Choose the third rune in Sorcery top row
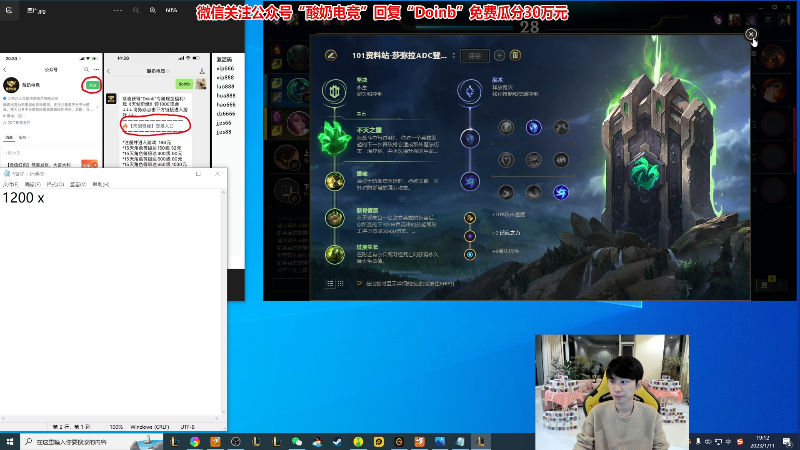Image resolution: width=800 pixels, height=450 pixels. [561, 127]
